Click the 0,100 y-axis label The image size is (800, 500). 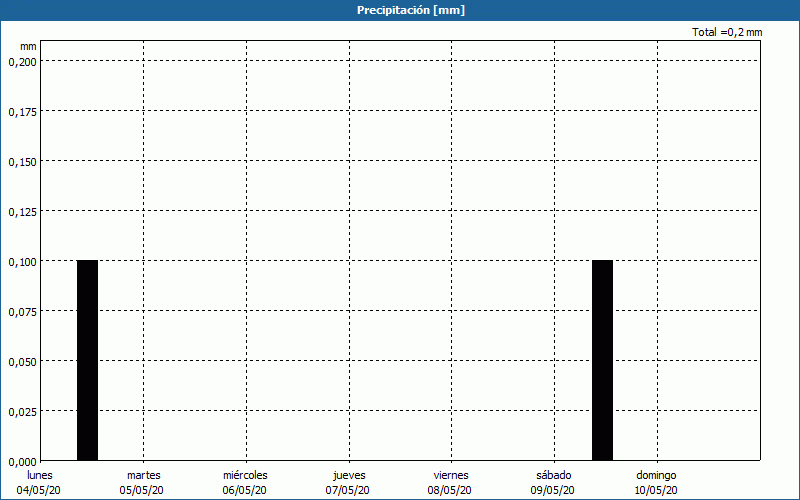click(x=22, y=262)
